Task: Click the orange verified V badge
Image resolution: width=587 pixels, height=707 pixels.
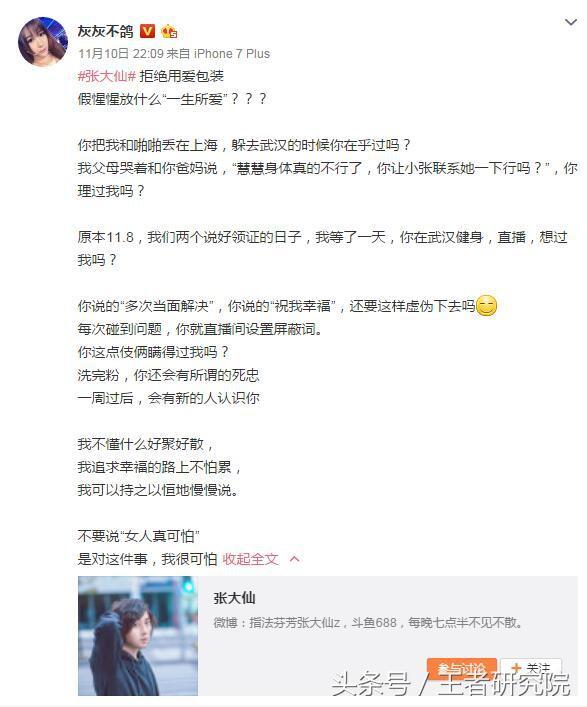Action: (147, 31)
